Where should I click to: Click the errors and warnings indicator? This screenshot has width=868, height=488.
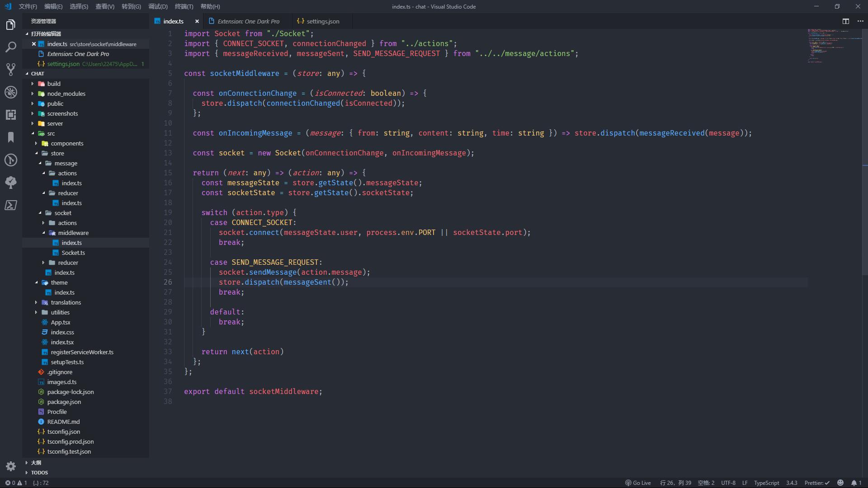16,483
